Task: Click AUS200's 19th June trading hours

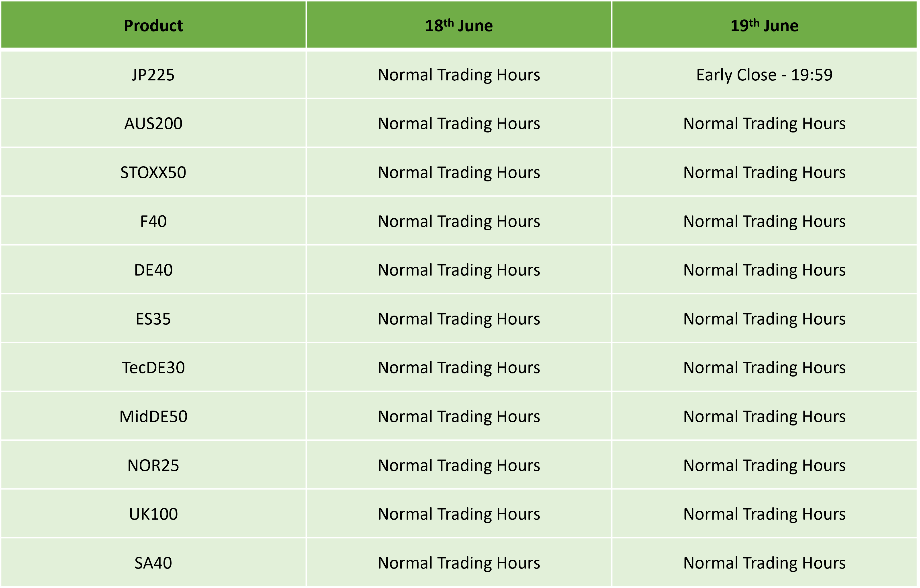Action: (765, 124)
